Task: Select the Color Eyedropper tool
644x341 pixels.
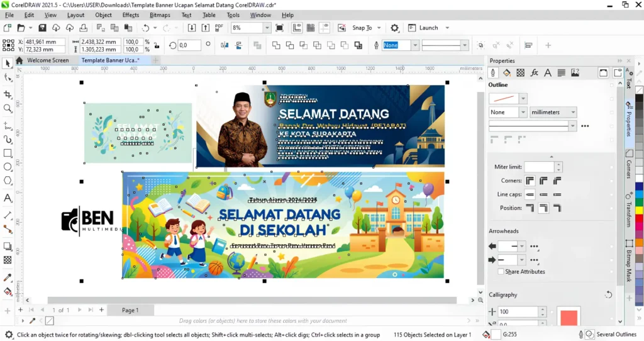Action: coord(8,277)
